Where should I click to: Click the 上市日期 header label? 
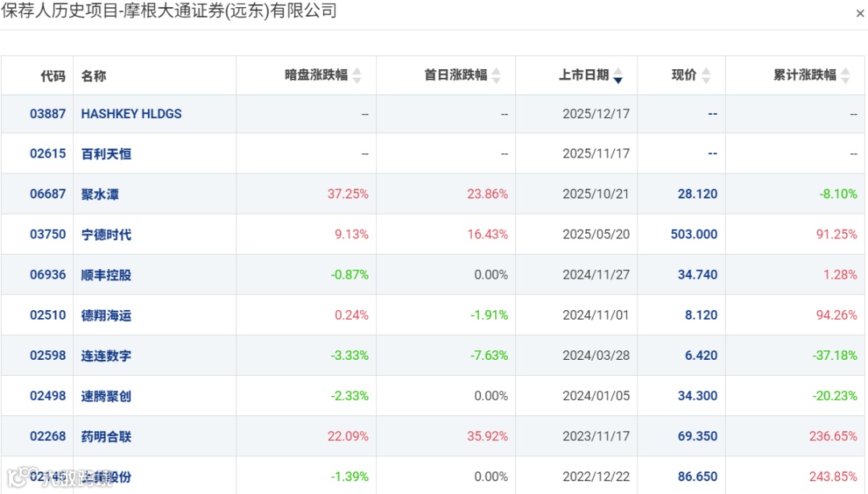coord(583,75)
